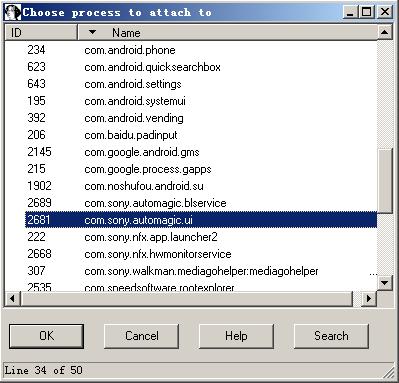Select process com.sony.nfx.app.launcher2
Image resolution: width=399 pixels, height=383 pixels.
(201, 237)
